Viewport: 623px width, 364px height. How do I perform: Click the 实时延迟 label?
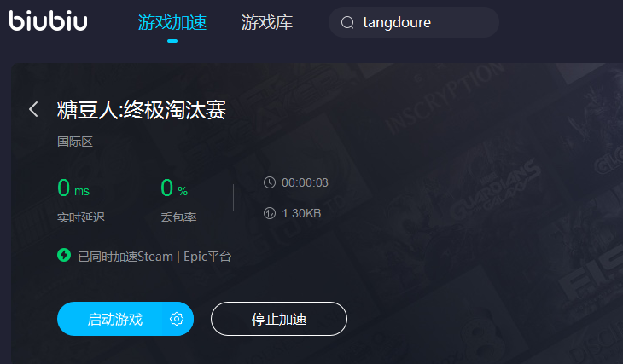coord(81,217)
